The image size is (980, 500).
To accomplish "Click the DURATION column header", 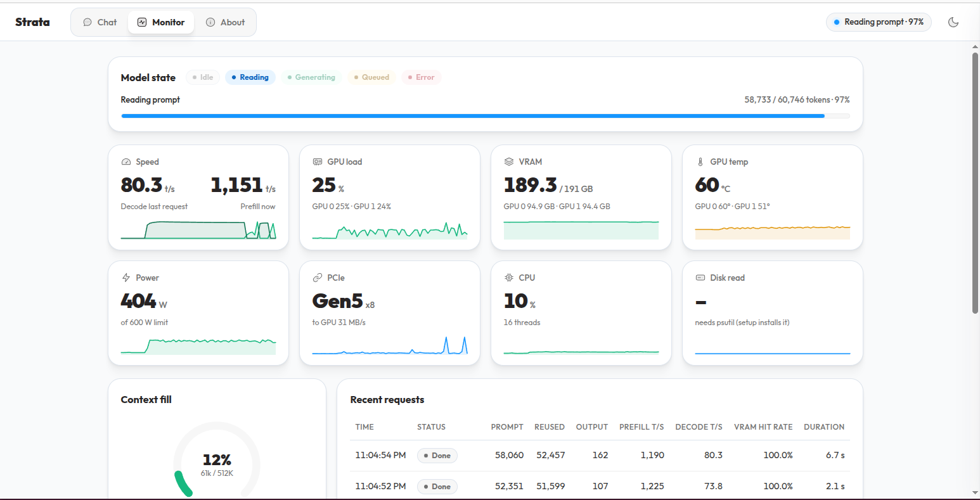I will (x=824, y=427).
